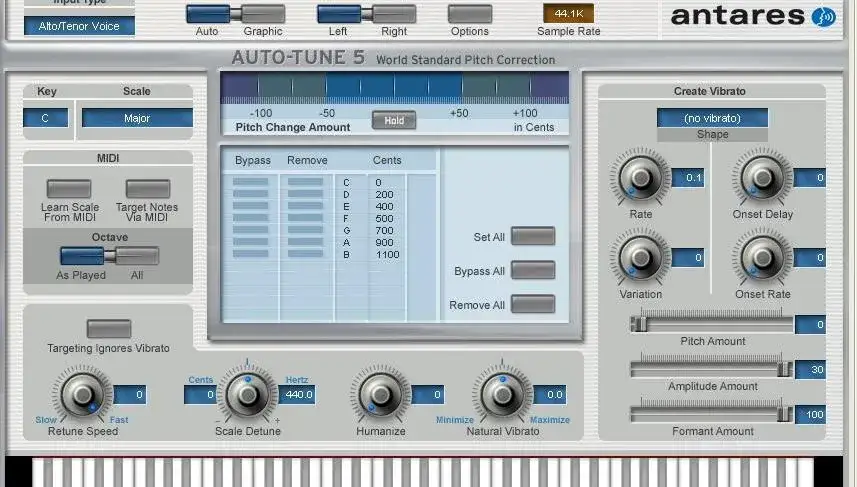Viewport: 857px width, 487px height.
Task: Toggle Bypass for note C
Action: (250, 182)
